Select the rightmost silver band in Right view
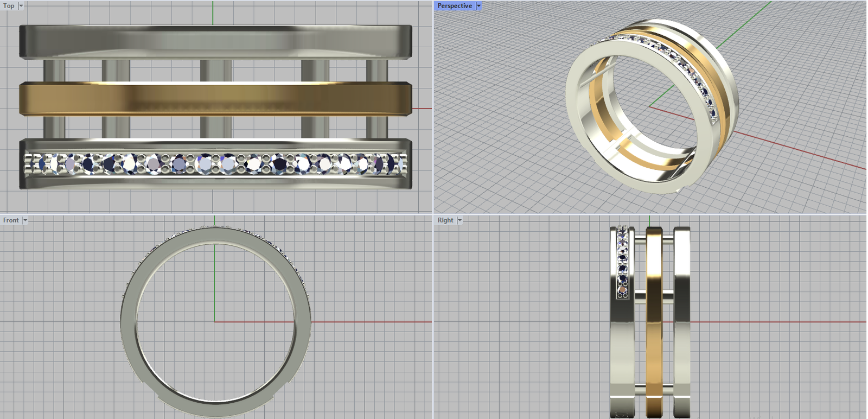Image resolution: width=868 pixels, height=419 pixels. click(x=682, y=326)
